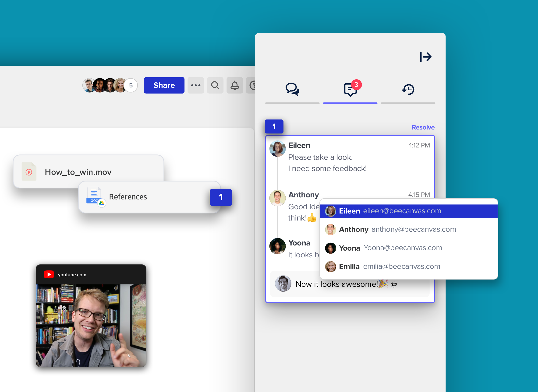Open the more options ellipsis icon

(195, 85)
